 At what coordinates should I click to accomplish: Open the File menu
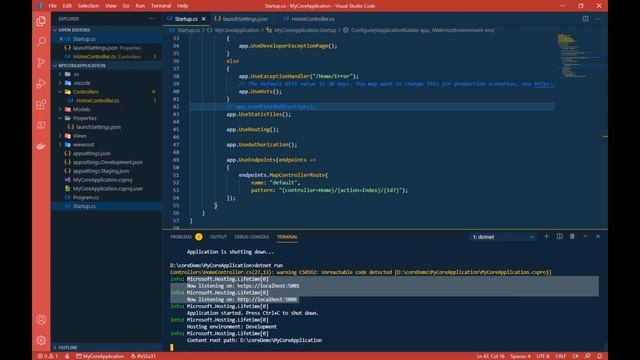53,6
